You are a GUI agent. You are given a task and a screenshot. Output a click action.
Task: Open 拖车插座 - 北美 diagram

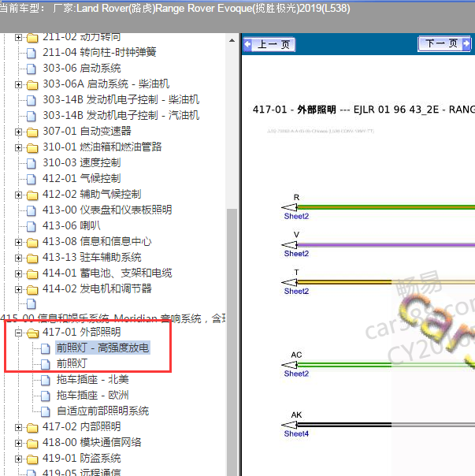(x=93, y=380)
